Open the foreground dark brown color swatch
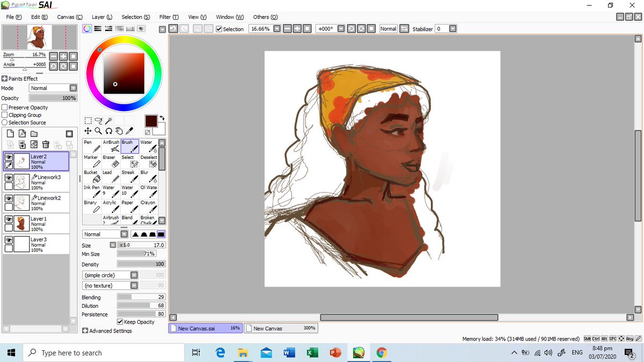Viewport: 644px width, 362px height. (151, 121)
